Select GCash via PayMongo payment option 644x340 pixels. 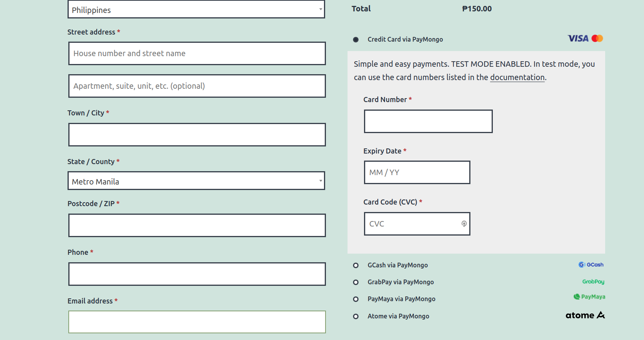[x=356, y=265]
